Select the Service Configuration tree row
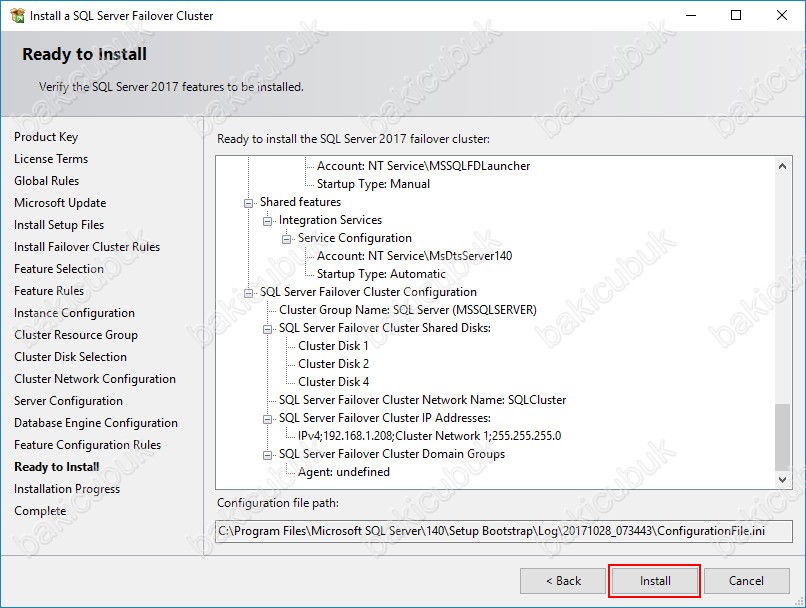Image resolution: width=806 pixels, height=608 pixels. click(355, 238)
